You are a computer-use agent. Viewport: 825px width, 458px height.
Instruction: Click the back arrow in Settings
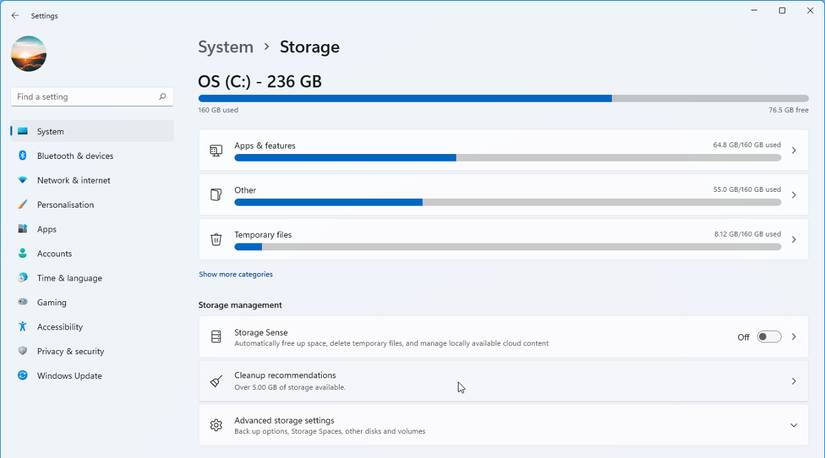pyautogui.click(x=15, y=16)
